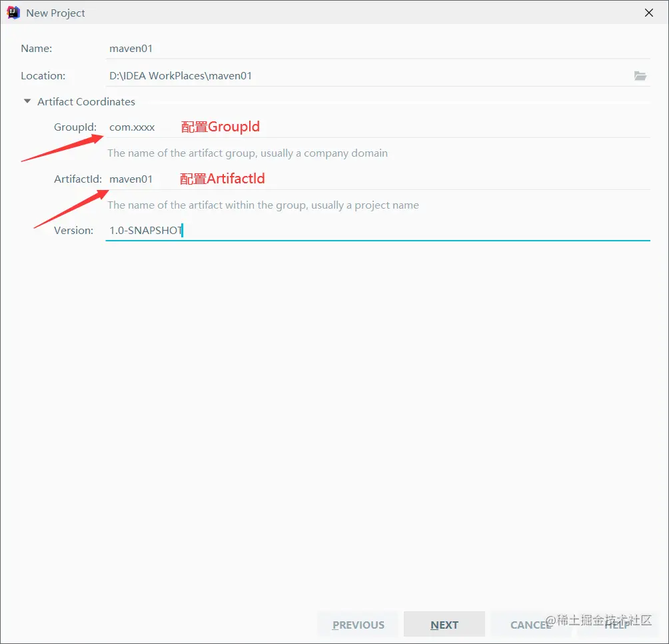
Task: Click hint text 'usually a project name'
Action: pos(364,205)
